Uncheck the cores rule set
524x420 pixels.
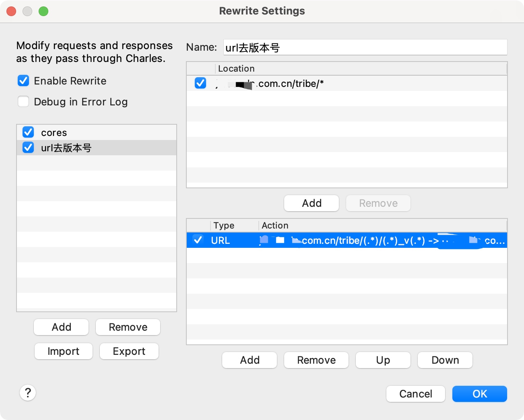[x=28, y=132]
